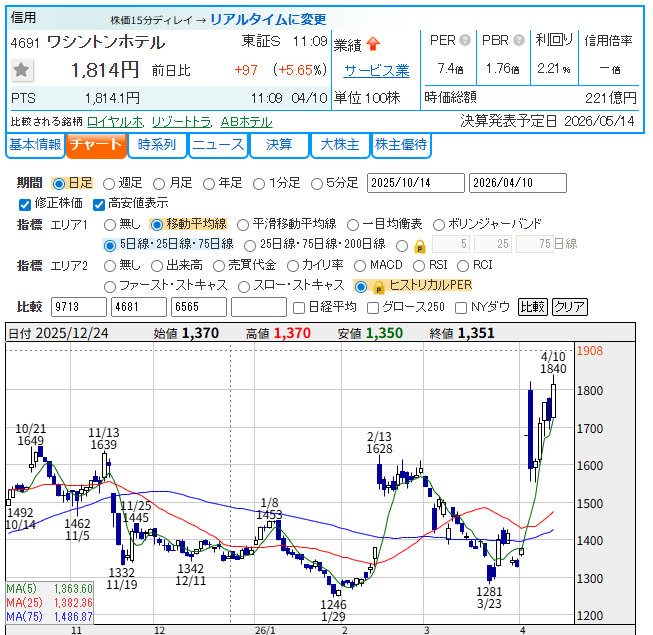Click comparison code field 9713
Screen dimensions: 653x635
79,307
